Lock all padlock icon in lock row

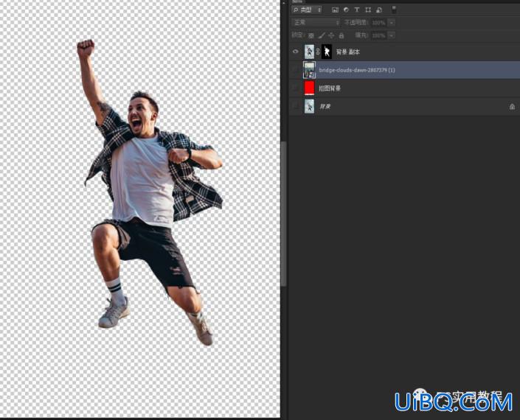[342, 35]
